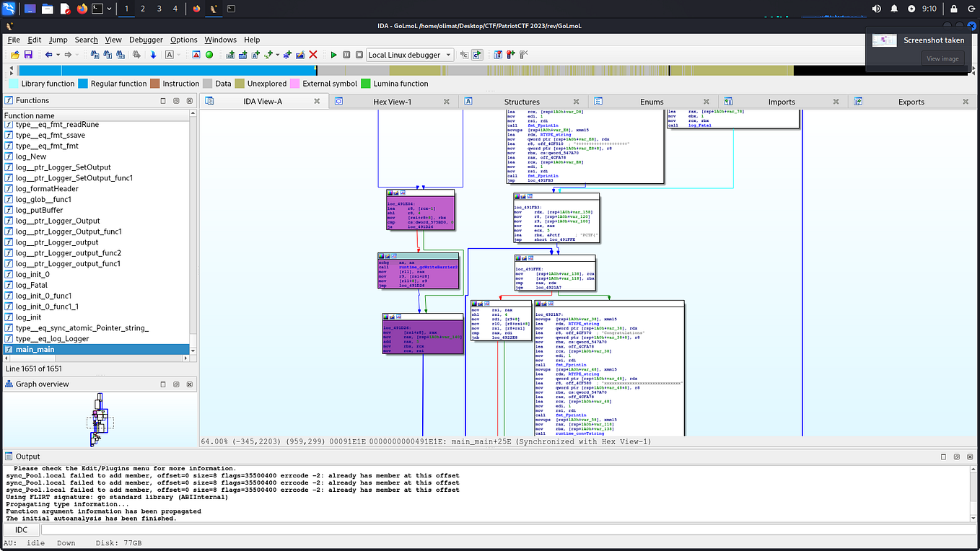
Task: Click View image in screenshot notification
Action: [942, 58]
